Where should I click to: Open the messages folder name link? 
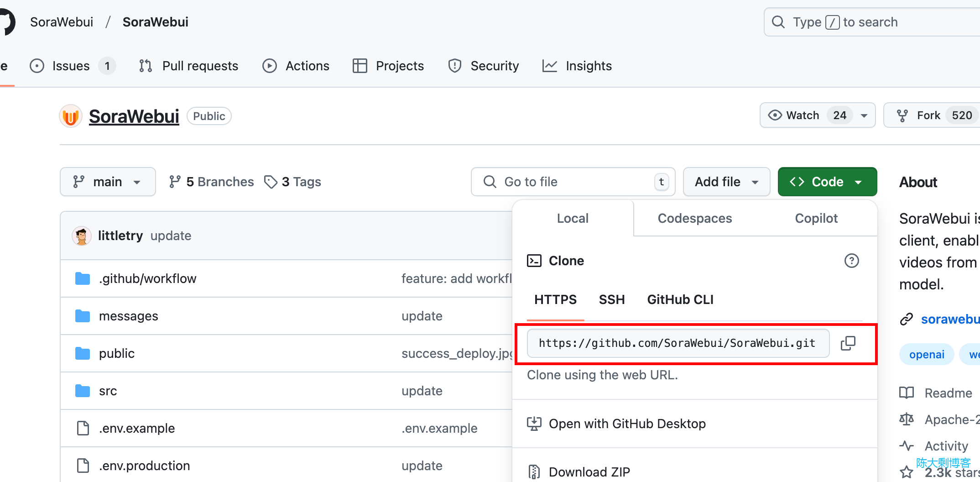(129, 316)
